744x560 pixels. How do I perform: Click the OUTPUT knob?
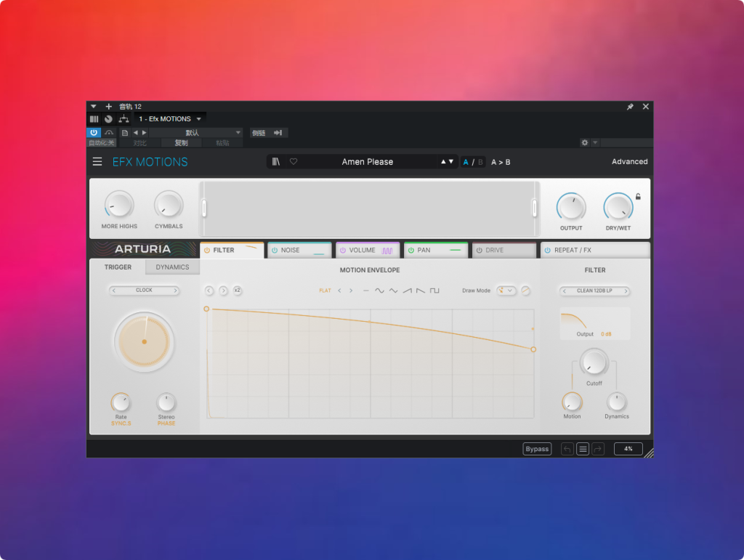571,207
